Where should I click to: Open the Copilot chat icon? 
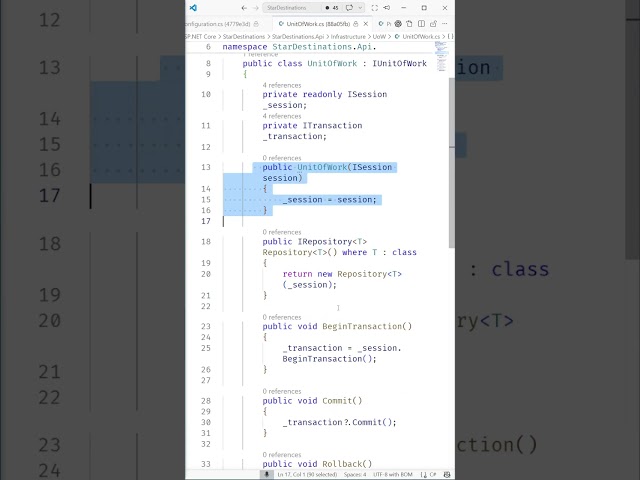349,8
